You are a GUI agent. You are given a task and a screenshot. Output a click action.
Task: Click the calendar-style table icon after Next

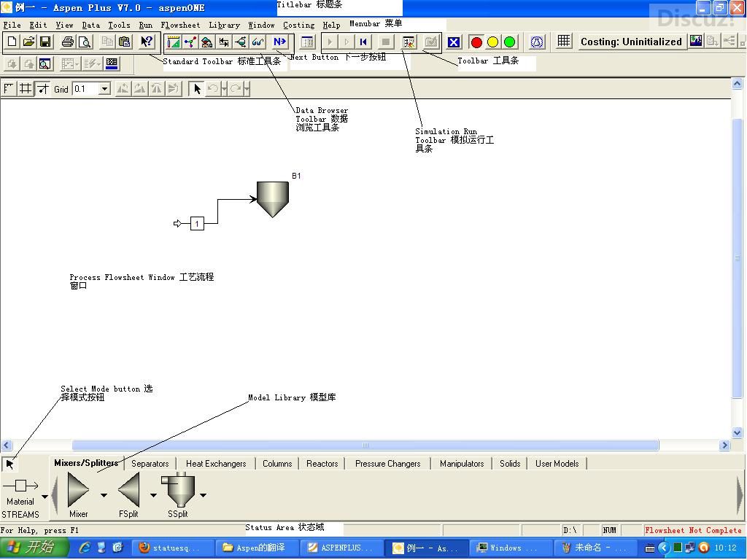pyautogui.click(x=308, y=42)
